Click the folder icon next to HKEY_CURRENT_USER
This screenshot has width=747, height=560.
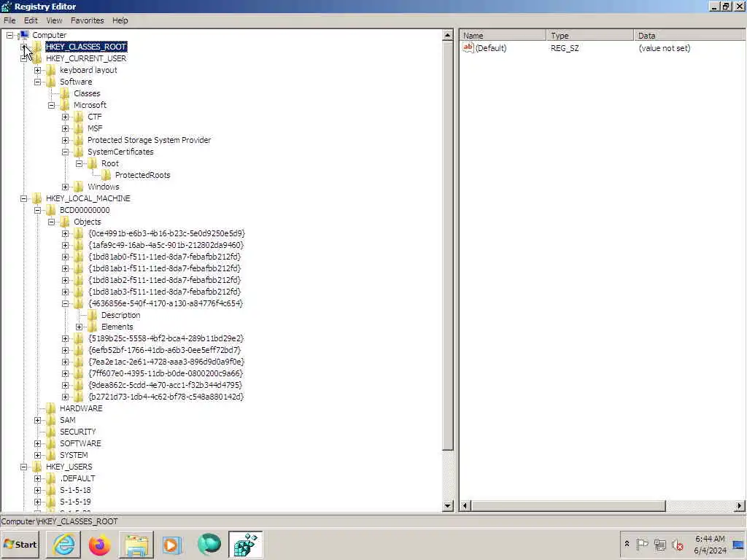(37, 58)
